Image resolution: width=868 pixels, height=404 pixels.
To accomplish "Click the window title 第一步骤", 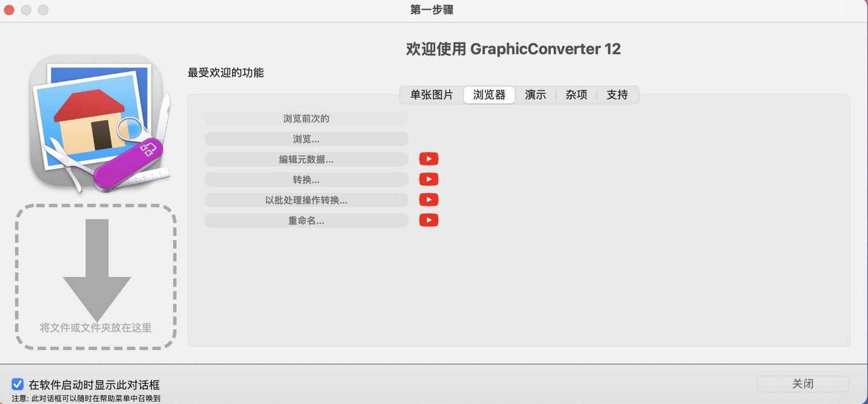I will point(432,10).
